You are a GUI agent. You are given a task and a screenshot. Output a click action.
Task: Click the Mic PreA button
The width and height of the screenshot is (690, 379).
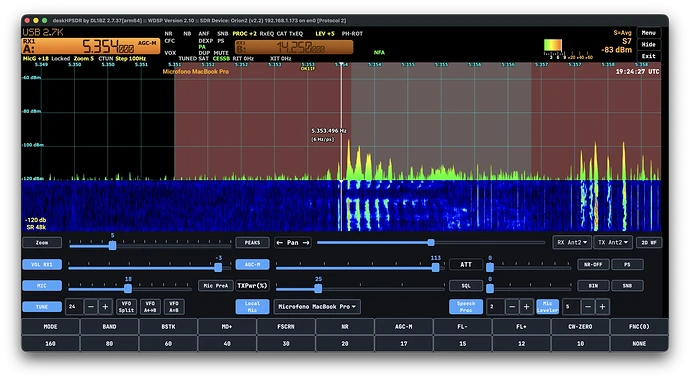pyautogui.click(x=216, y=286)
